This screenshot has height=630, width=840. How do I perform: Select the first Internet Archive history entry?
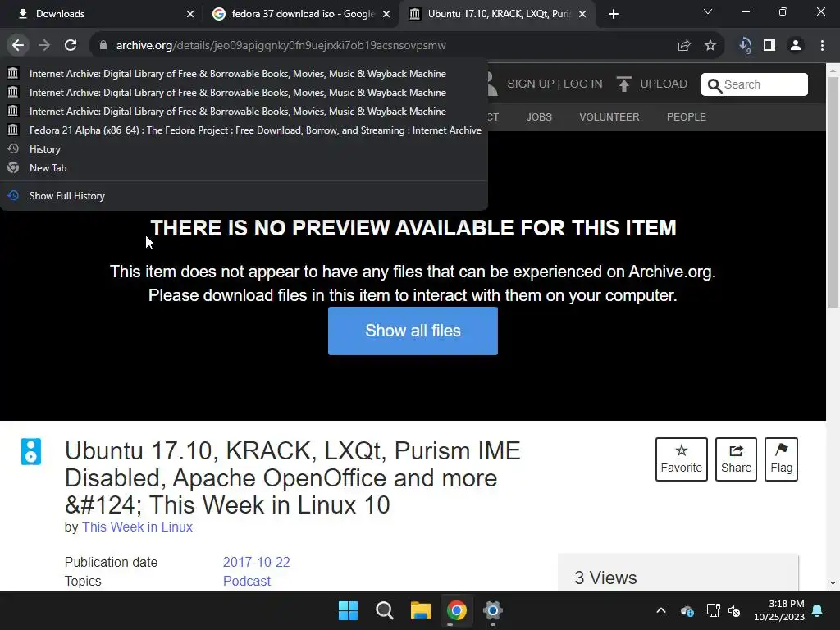pyautogui.click(x=244, y=73)
